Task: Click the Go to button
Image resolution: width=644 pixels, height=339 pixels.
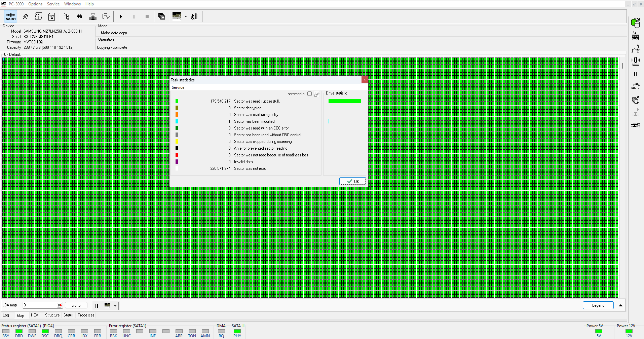Action: (x=76, y=305)
